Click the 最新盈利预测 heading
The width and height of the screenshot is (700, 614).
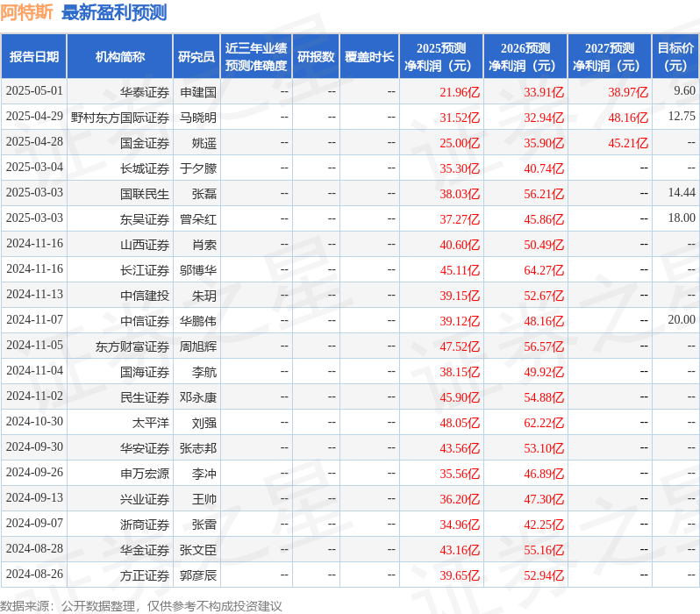pos(114,12)
